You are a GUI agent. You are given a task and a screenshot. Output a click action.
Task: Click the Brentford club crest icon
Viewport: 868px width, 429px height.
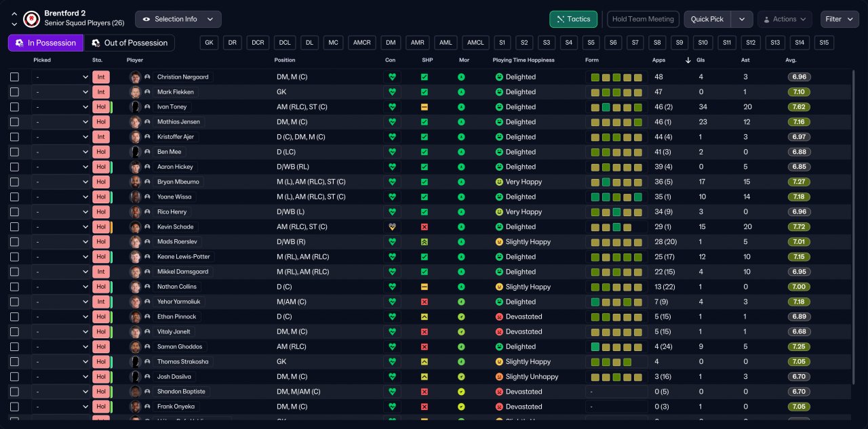pos(31,19)
